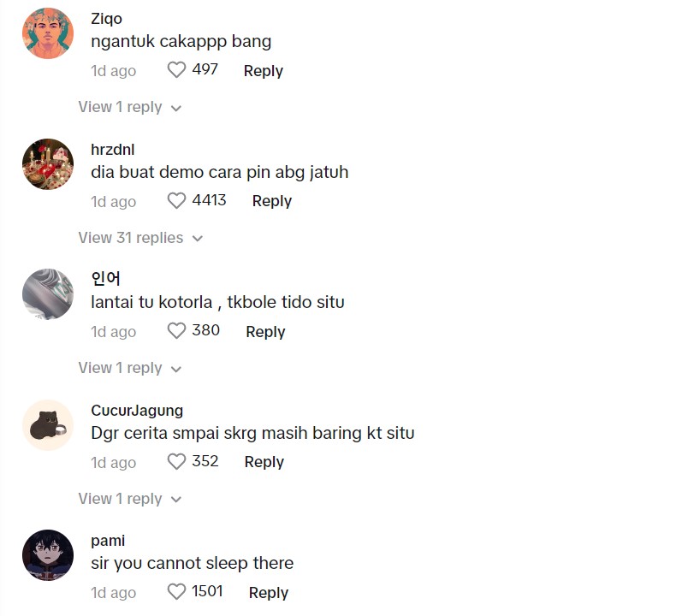Open hrzdnl's avatar
The width and height of the screenshot is (700, 616).
click(x=48, y=163)
